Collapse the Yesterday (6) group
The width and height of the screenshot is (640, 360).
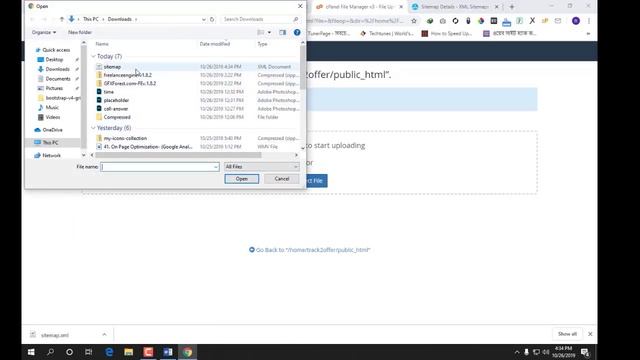(93, 128)
